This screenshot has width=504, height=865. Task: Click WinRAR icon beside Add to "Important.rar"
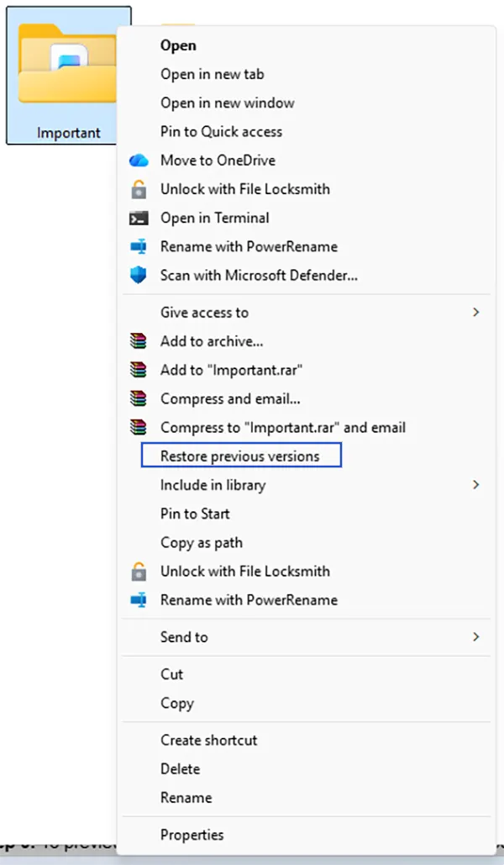click(139, 370)
